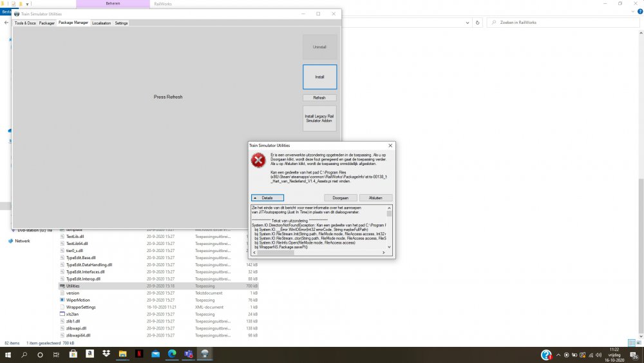Open the notification action center icon
The image size is (644, 363).
(634, 355)
